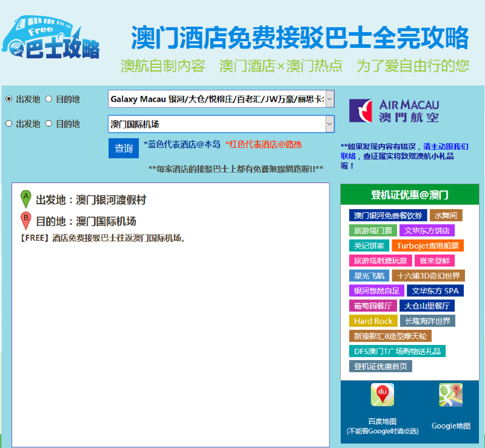Click red marker B for 目的地
485x448 pixels.
click(x=25, y=221)
